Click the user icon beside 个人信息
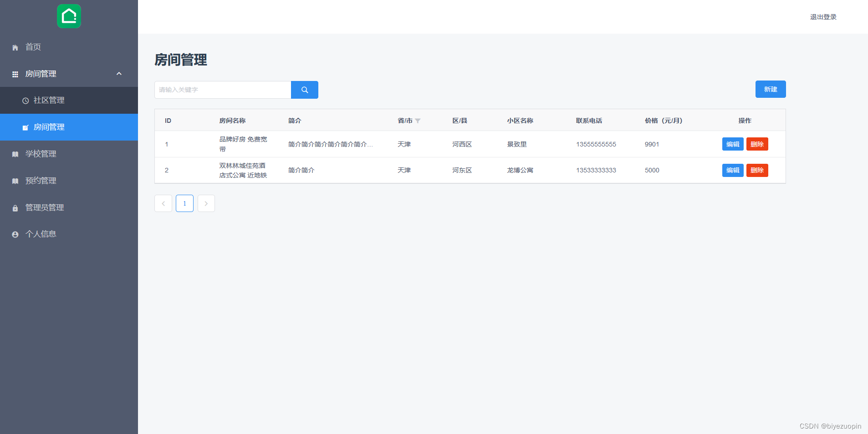The width and height of the screenshot is (868, 434). pos(15,234)
